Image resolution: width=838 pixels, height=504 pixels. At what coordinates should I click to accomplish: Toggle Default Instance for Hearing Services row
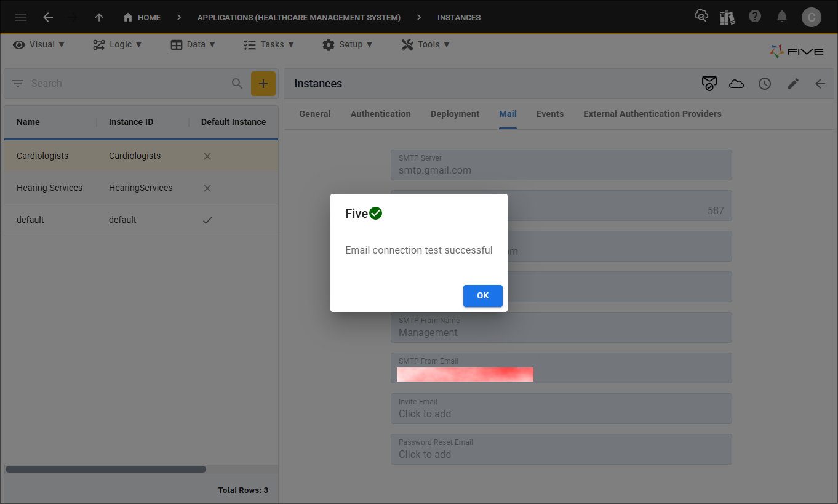click(x=207, y=188)
